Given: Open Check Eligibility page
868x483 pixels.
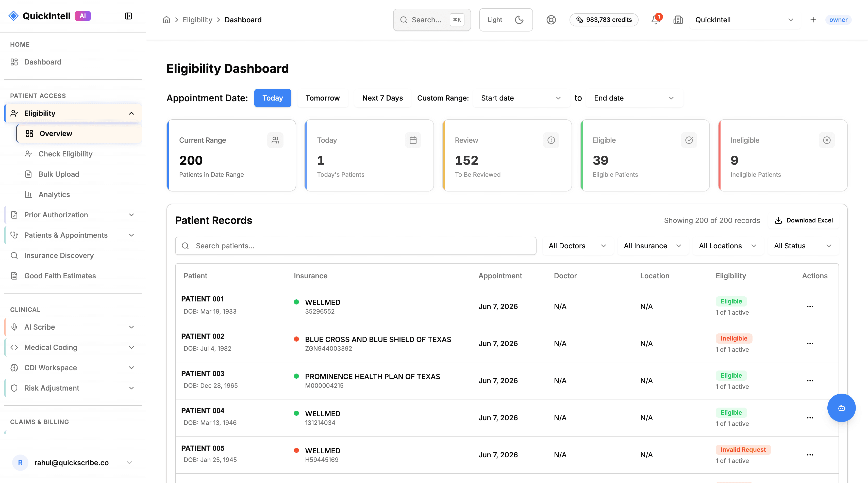Looking at the screenshot, I should click(79, 154).
